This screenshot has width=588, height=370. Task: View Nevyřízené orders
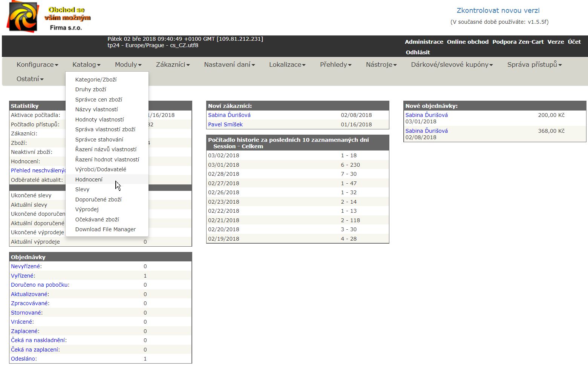click(x=26, y=266)
